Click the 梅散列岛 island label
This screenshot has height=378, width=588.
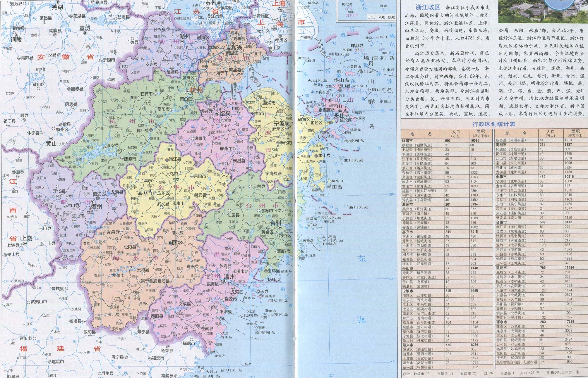pos(354,141)
